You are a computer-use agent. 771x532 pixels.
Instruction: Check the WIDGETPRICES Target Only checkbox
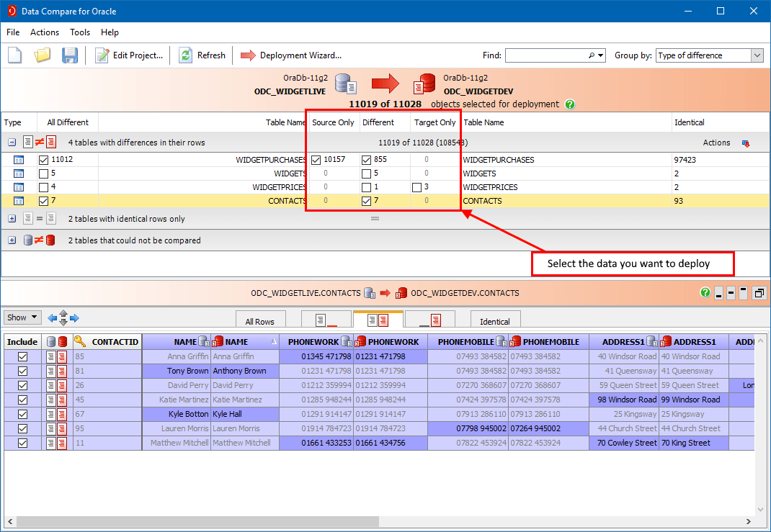click(x=417, y=187)
